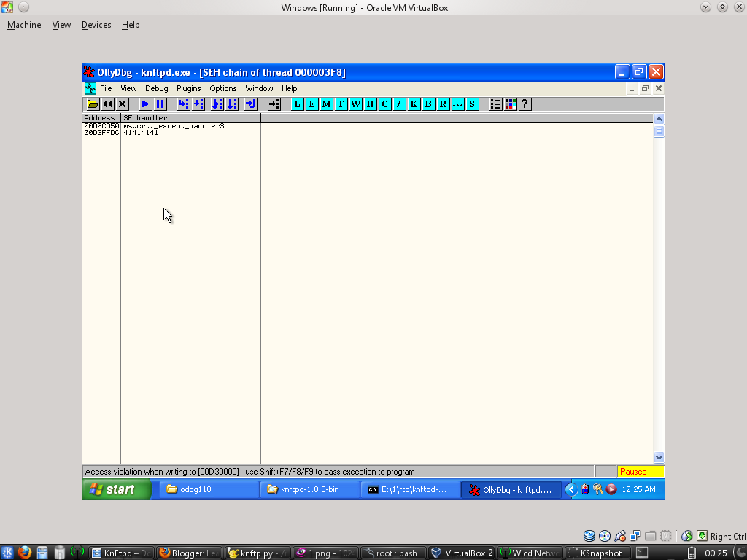Viewport: 747px width, 560px height.
Task: Open the Plugins menu
Action: click(x=189, y=88)
